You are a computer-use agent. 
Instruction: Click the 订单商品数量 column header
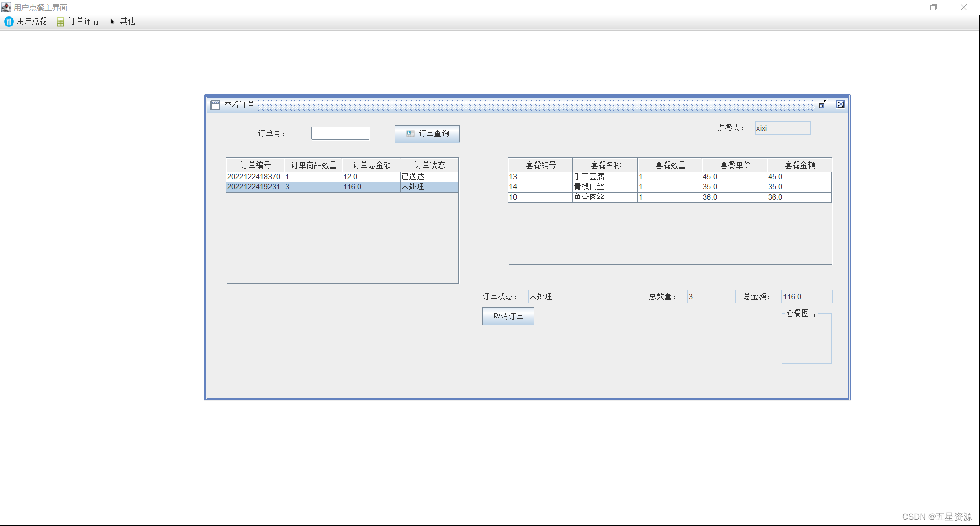coord(313,165)
